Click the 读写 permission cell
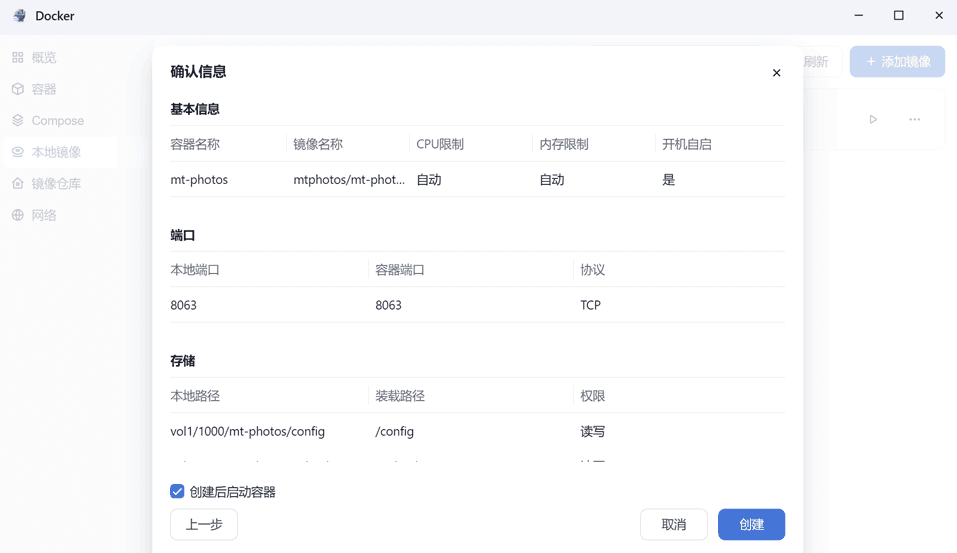The height and width of the screenshot is (553, 957). pos(593,432)
